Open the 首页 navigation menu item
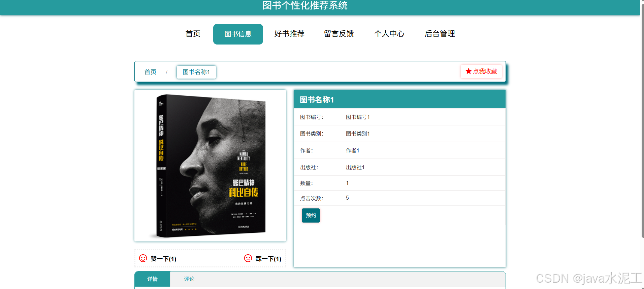This screenshot has height=289, width=644. [x=193, y=34]
